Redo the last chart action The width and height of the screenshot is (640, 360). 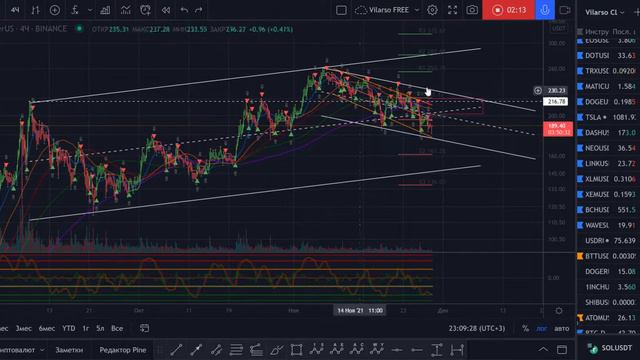pos(199,10)
